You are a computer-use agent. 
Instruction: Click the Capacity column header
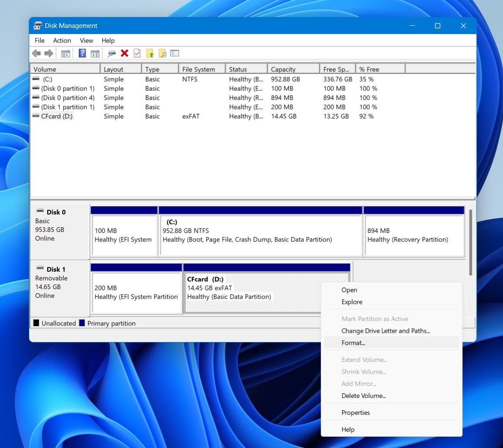[293, 69]
